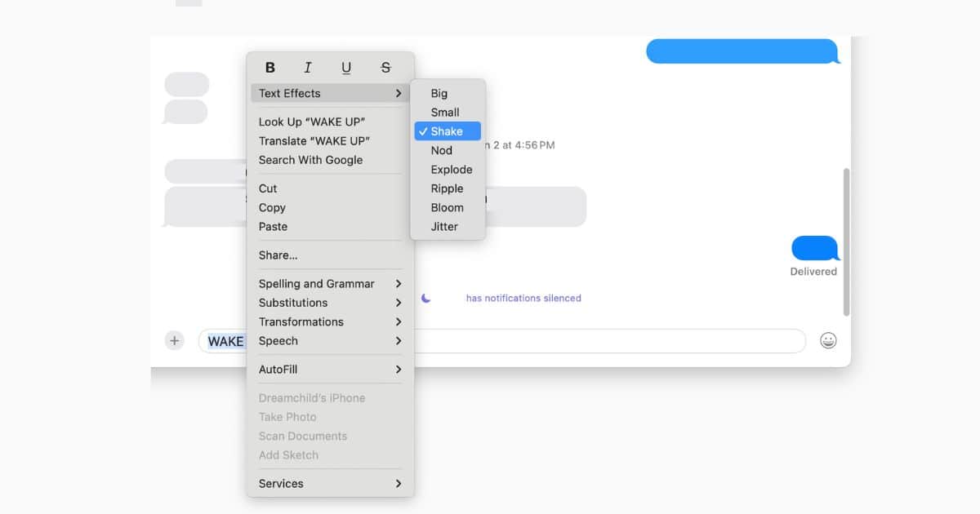Click Look Up "WAKE UP"

[x=311, y=122]
